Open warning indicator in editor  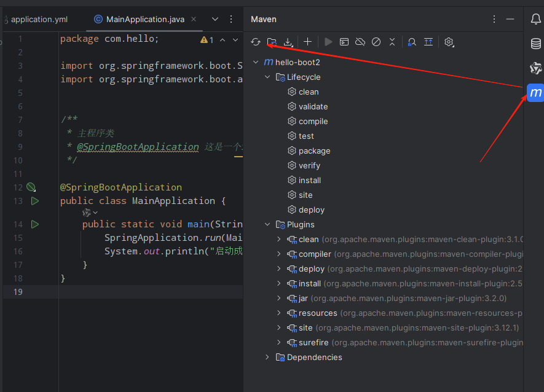click(x=207, y=40)
